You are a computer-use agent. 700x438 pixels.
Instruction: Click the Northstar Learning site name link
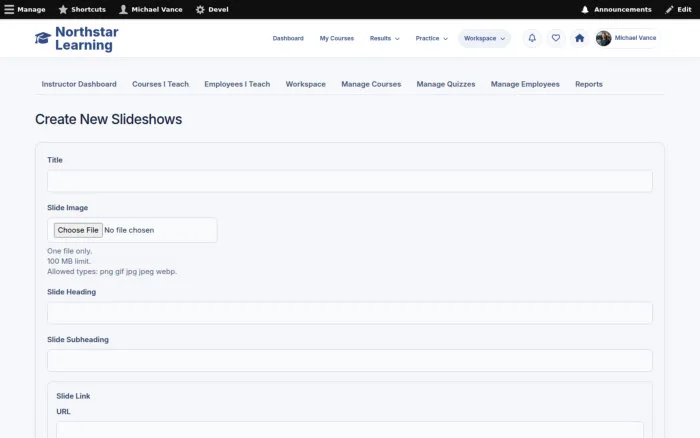(x=87, y=38)
